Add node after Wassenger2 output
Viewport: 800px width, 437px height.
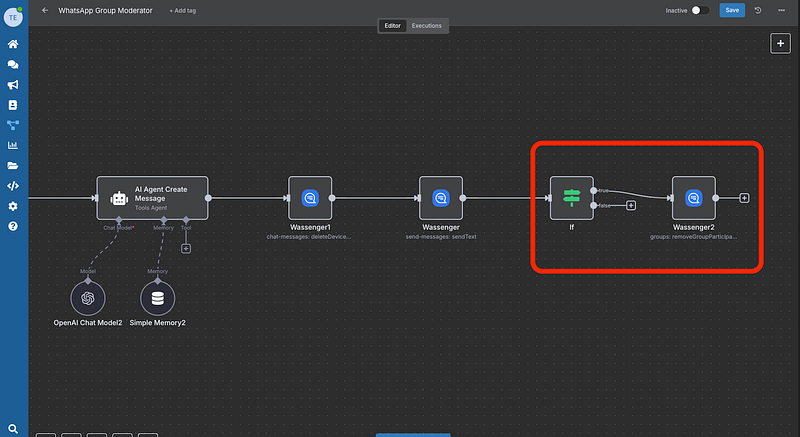tap(744, 198)
